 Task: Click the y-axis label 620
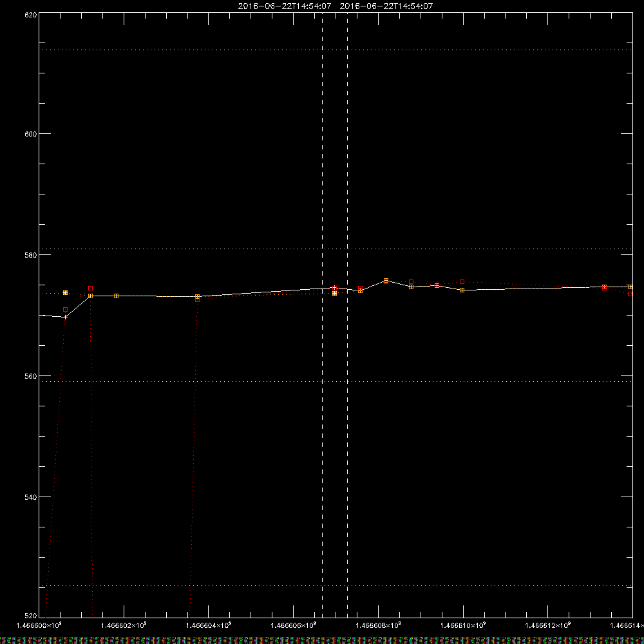coord(31,15)
